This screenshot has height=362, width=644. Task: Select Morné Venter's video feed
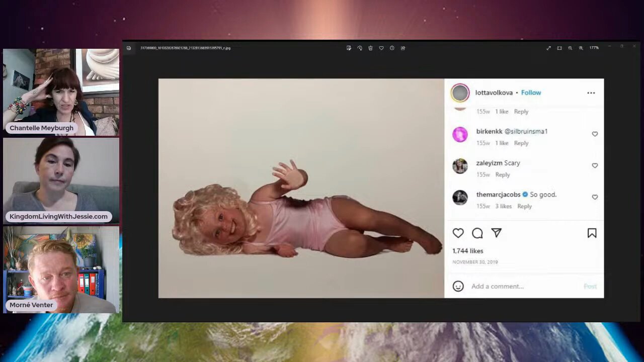click(x=61, y=269)
